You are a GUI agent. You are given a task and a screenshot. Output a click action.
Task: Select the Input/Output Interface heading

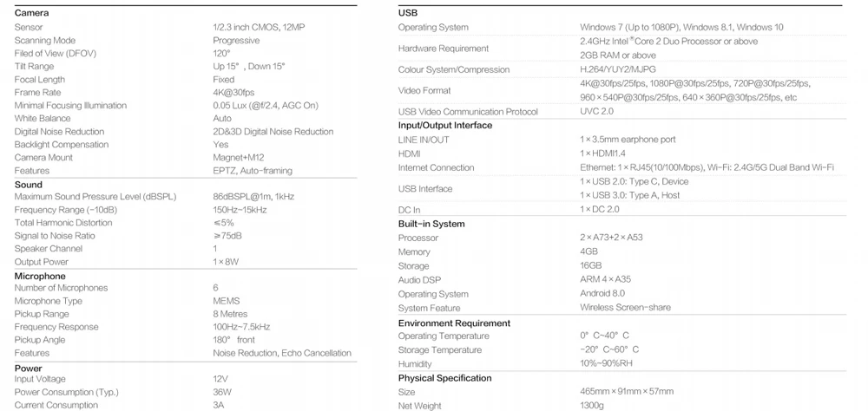(x=444, y=125)
